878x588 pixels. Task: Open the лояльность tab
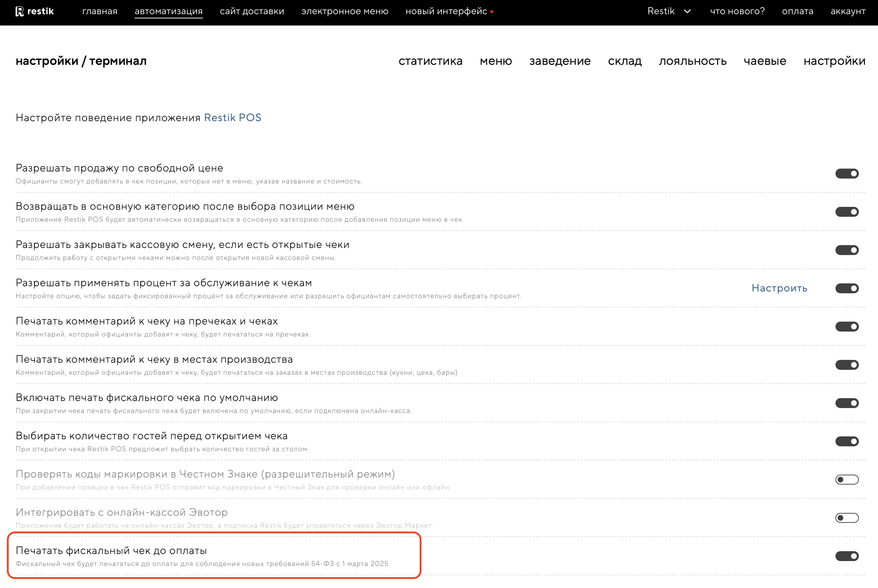692,61
